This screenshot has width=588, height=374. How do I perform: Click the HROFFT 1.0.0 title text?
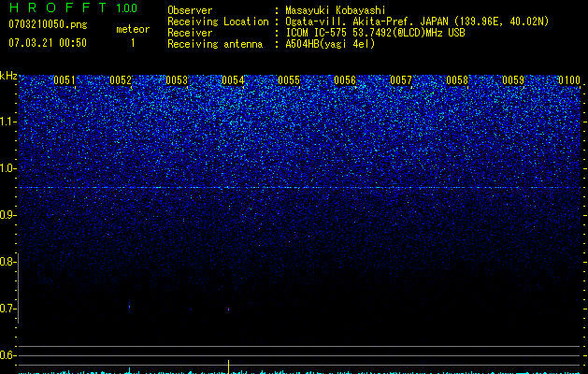(x=73, y=7)
